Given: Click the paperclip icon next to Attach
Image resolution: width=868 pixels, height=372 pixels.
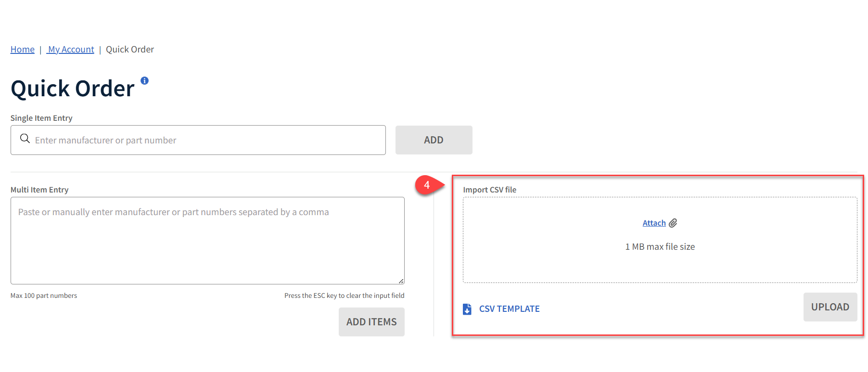Looking at the screenshot, I should tap(673, 223).
